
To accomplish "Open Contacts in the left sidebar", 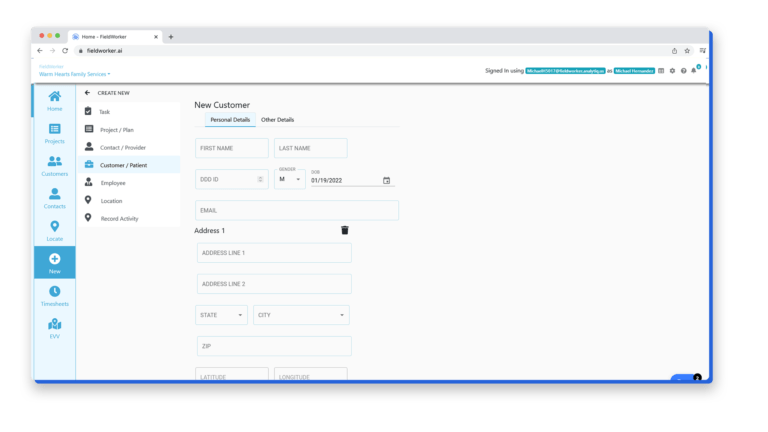I will (x=54, y=198).
